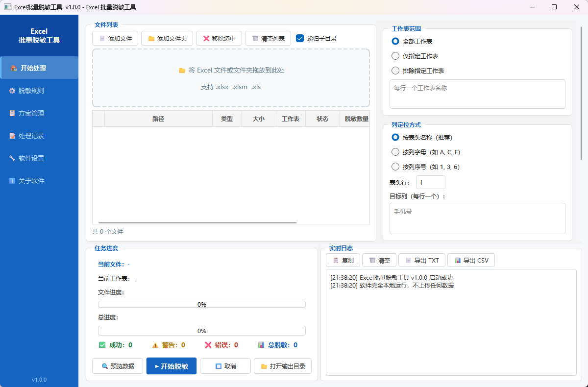Click the 状态 column header
The width and height of the screenshot is (588, 387).
(322, 119)
